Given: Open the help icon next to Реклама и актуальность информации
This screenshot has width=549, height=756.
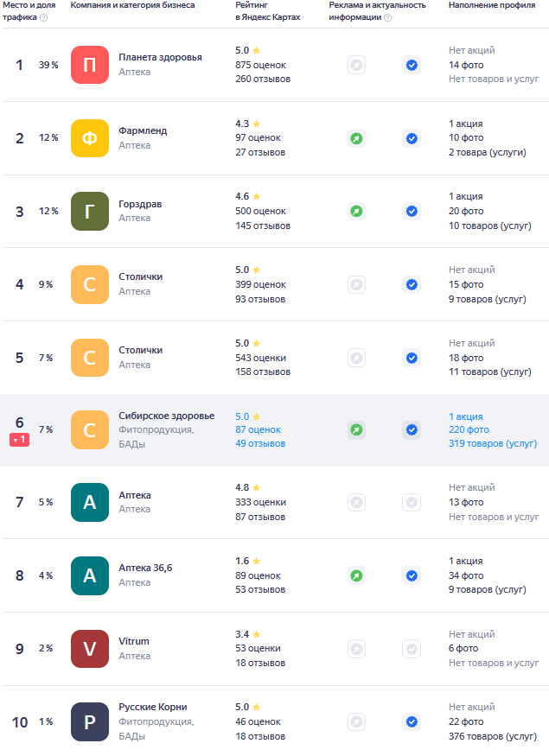Looking at the screenshot, I should point(387,18).
